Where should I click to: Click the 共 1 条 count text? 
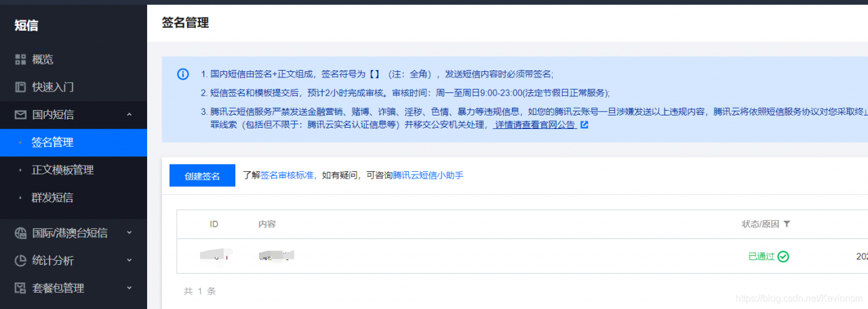[x=200, y=291]
